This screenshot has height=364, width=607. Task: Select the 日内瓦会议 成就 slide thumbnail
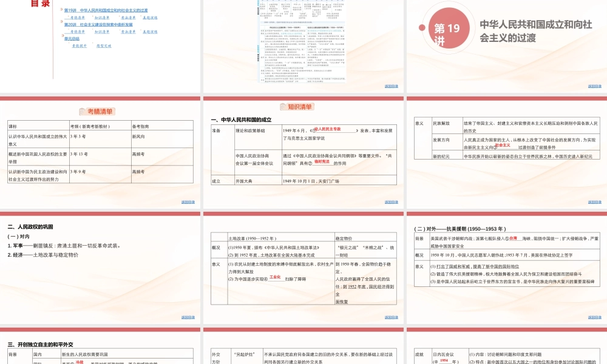(507, 346)
